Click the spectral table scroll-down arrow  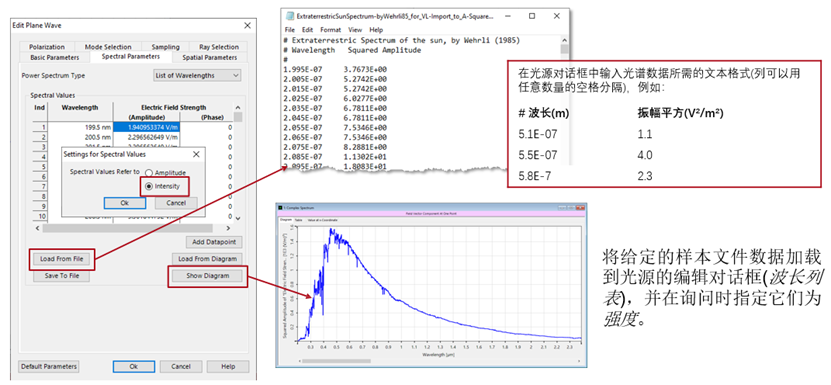coord(238,218)
